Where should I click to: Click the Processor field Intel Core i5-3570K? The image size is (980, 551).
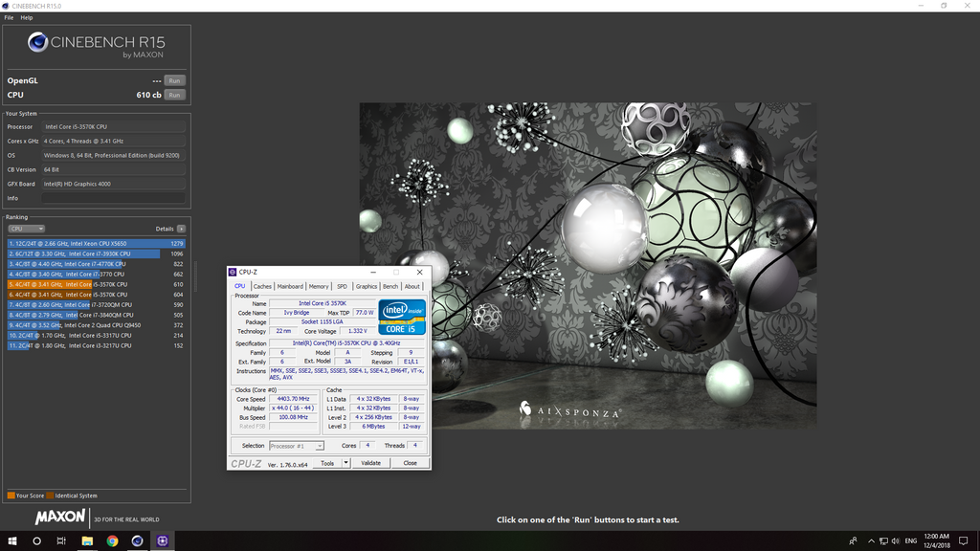[113, 127]
